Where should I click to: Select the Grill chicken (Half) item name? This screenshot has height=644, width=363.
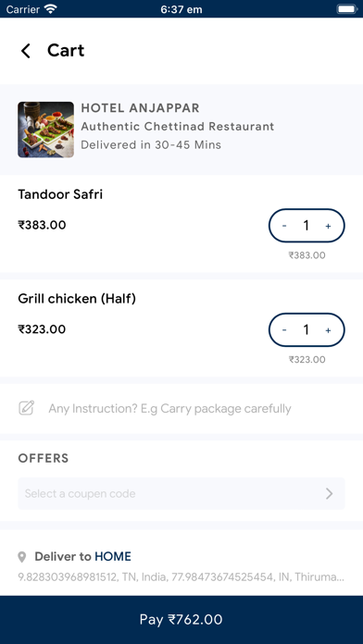coord(77,299)
